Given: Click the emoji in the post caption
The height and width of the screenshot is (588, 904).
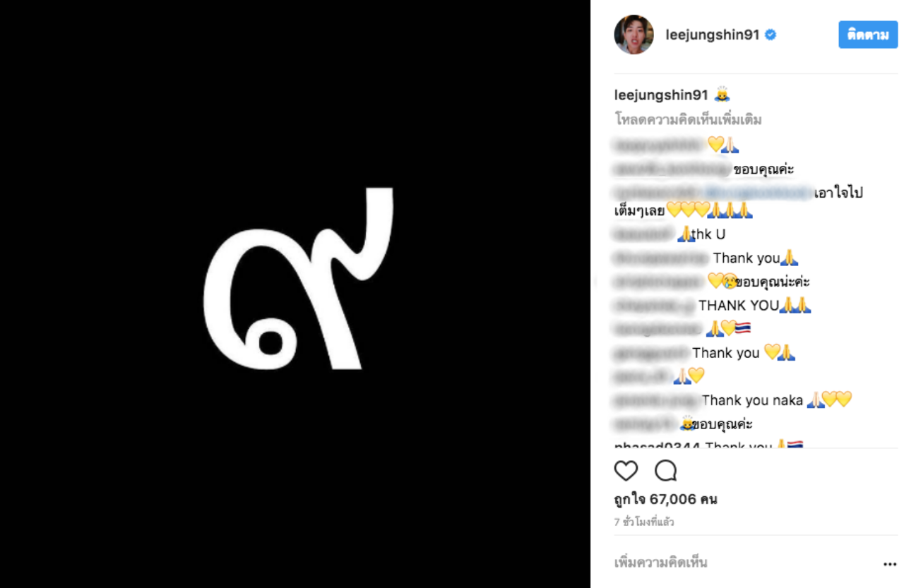Looking at the screenshot, I should point(722,95).
